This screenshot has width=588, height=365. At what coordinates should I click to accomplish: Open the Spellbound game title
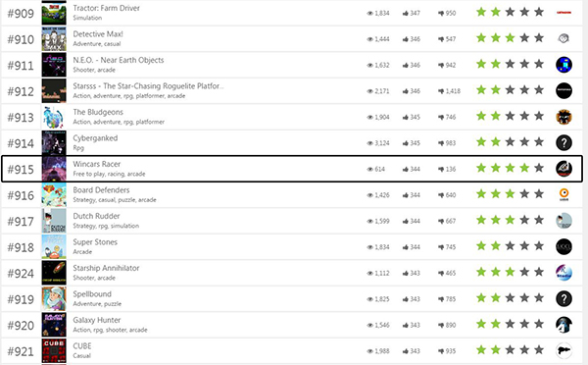pyautogui.click(x=92, y=294)
